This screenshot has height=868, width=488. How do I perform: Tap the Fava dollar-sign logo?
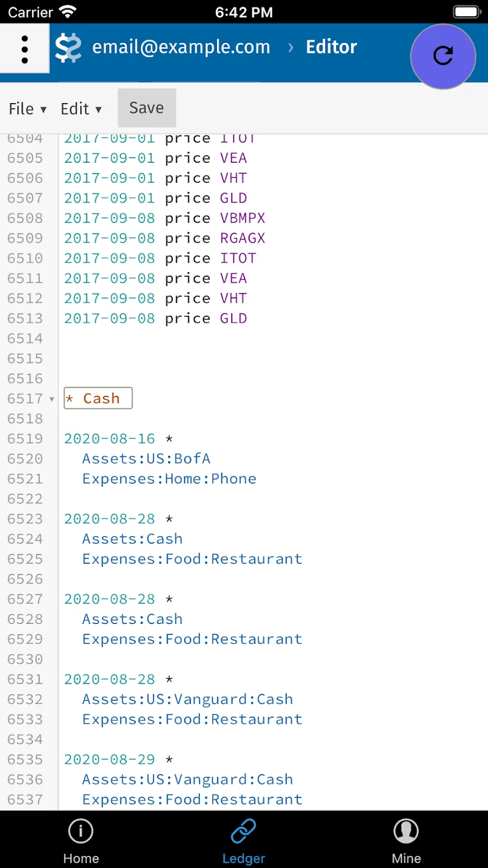pyautogui.click(x=68, y=48)
